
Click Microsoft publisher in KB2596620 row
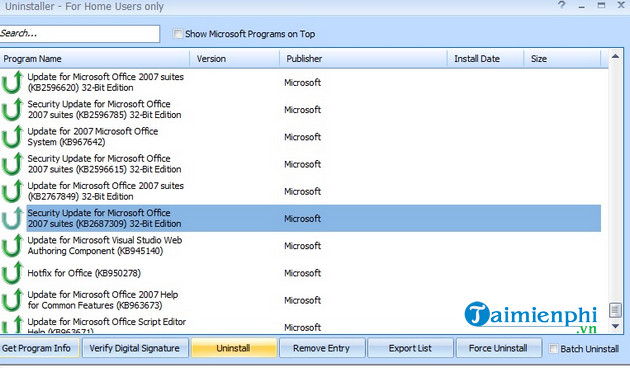(303, 82)
